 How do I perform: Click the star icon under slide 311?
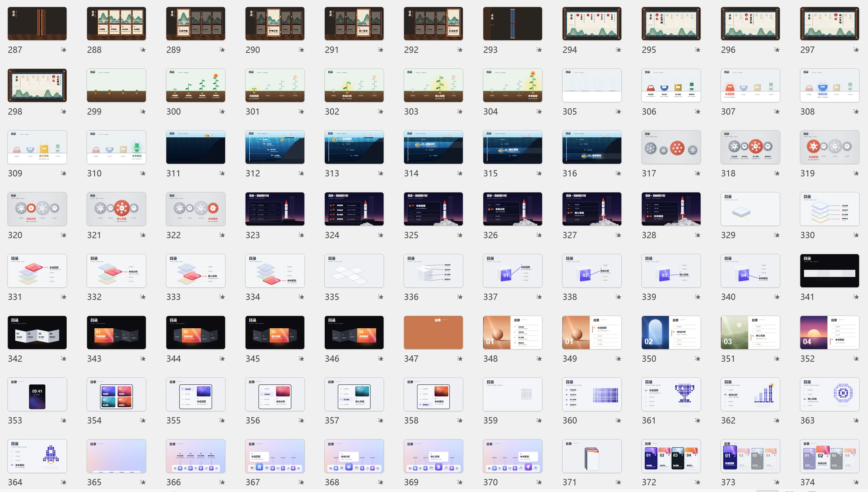(222, 173)
